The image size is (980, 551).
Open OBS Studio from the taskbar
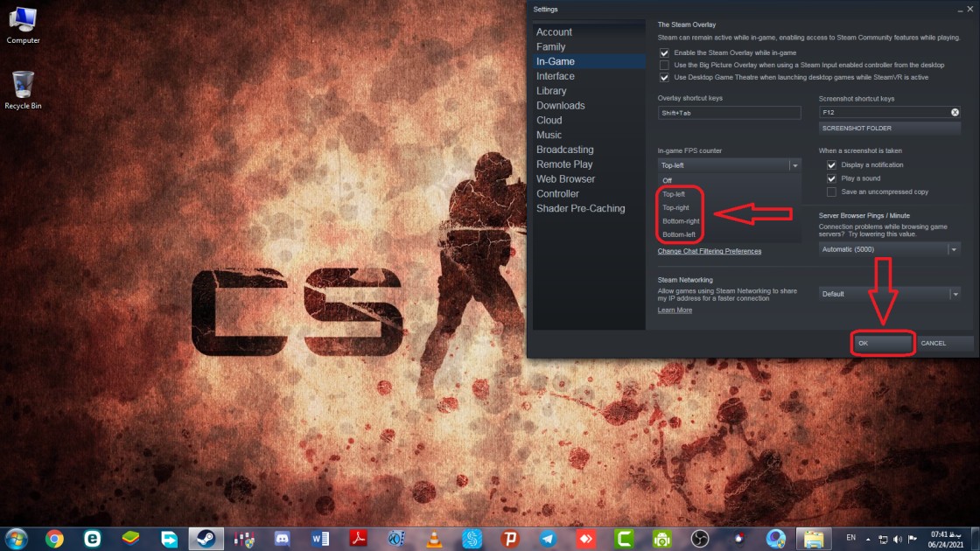pos(700,539)
